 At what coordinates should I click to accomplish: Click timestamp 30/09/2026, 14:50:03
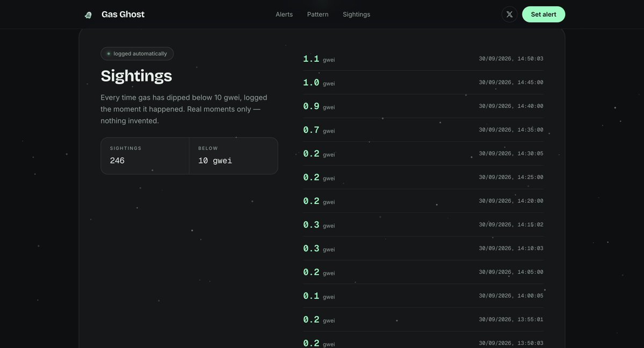coord(510,59)
